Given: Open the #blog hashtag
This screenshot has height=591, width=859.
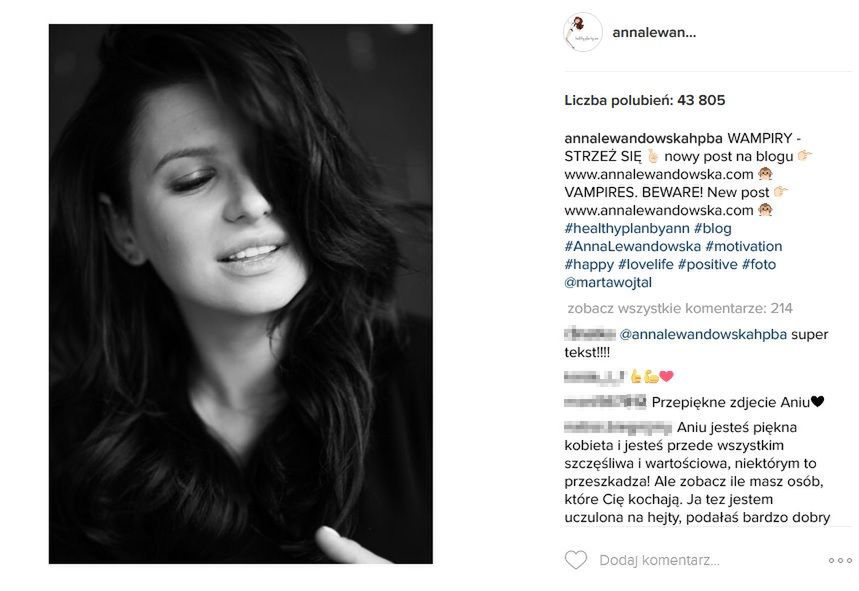Looking at the screenshot, I should point(712,228).
